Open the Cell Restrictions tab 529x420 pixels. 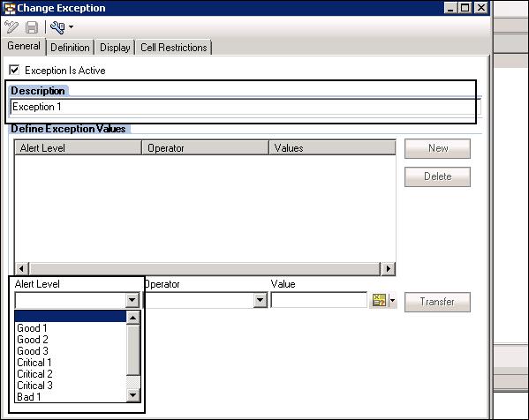pyautogui.click(x=174, y=48)
